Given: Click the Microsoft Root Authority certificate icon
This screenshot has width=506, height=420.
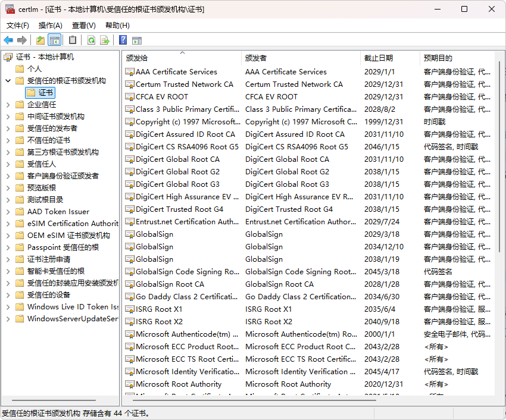Looking at the screenshot, I should tap(130, 384).
